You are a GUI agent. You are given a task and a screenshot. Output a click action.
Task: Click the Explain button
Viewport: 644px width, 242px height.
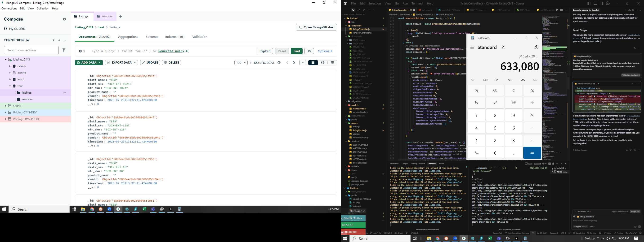pos(265,51)
